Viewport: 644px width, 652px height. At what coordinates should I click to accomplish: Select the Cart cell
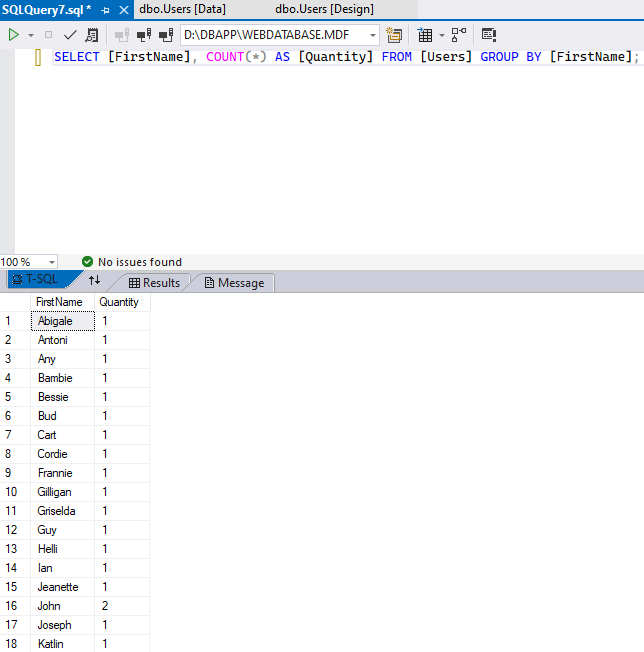tap(63, 435)
